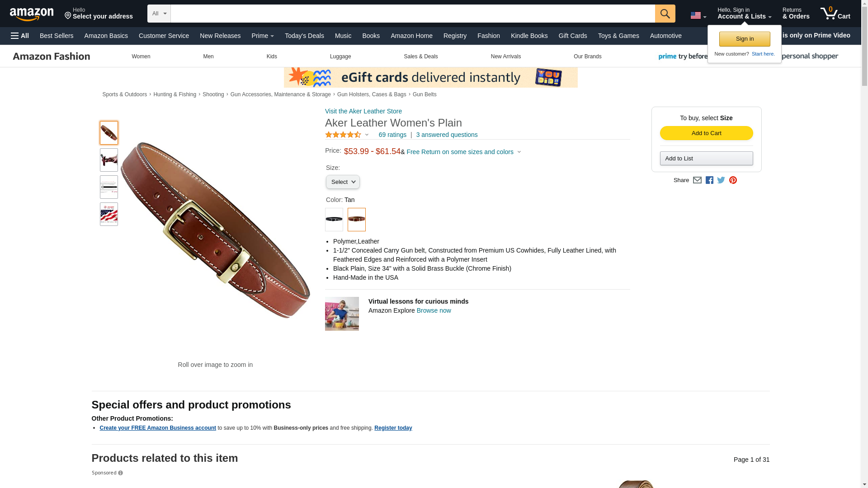
Task: Open the Size Select dropdown
Action: [343, 182]
